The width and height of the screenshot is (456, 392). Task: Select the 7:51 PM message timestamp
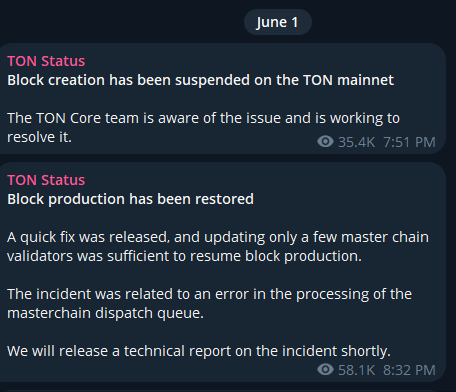tap(409, 142)
